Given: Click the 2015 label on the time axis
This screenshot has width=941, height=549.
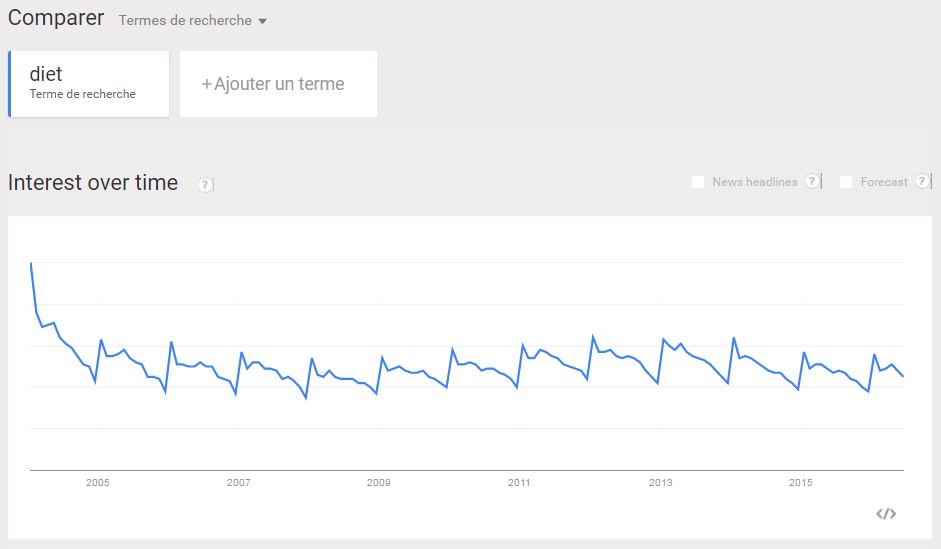Looking at the screenshot, I should click(x=801, y=482).
